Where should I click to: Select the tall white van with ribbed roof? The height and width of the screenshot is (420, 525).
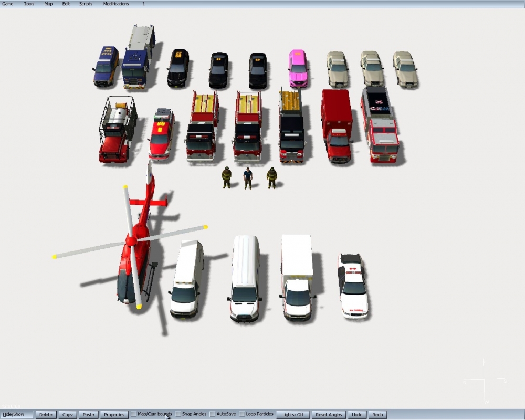(245, 278)
